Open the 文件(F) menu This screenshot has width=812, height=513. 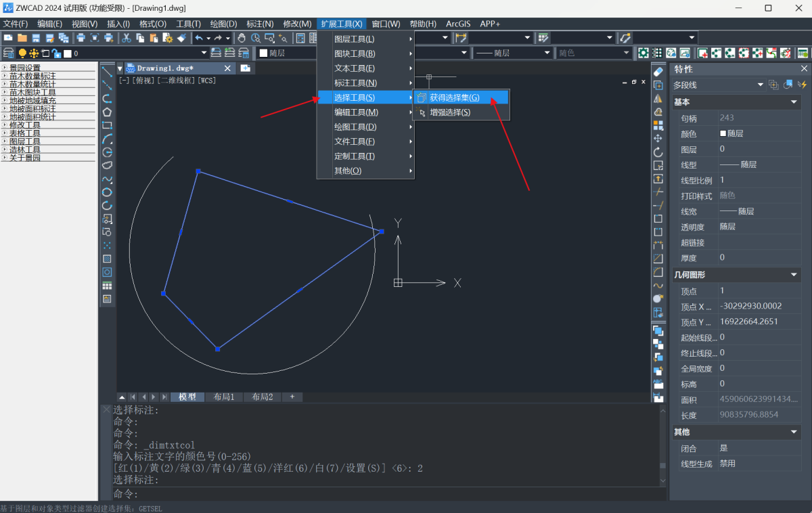pos(16,24)
